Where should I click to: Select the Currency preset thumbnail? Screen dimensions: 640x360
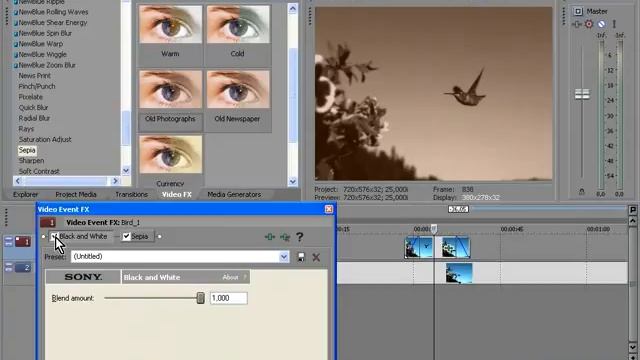click(170, 154)
